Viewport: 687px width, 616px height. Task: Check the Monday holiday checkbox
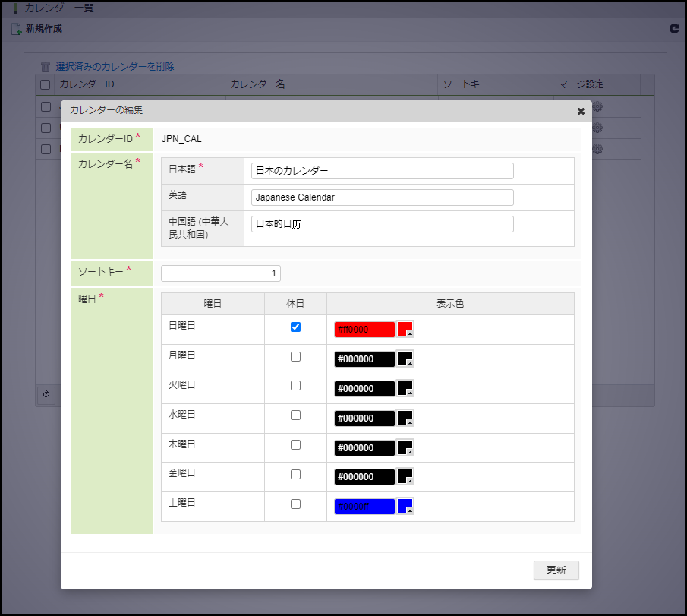click(295, 356)
